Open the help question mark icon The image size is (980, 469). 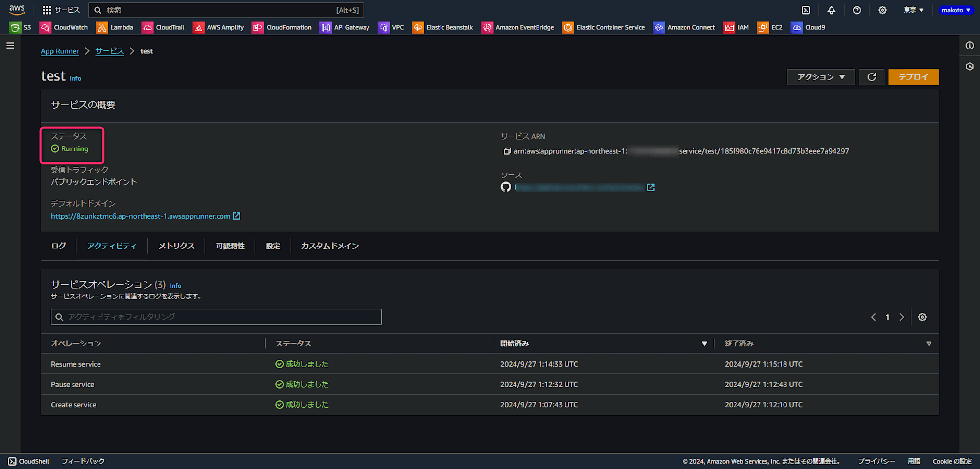coord(857,10)
